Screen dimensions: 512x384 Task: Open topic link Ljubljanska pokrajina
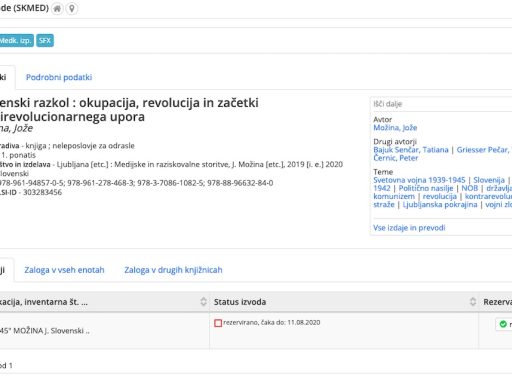pos(440,205)
